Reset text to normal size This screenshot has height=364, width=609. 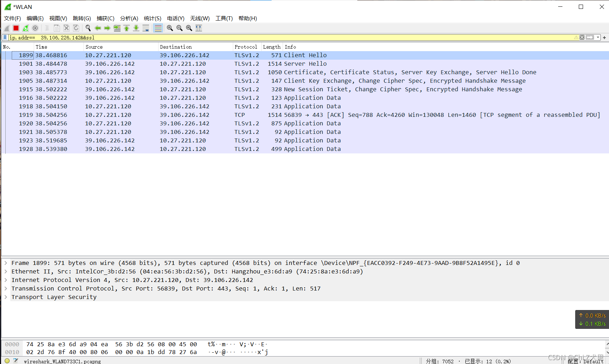(189, 28)
